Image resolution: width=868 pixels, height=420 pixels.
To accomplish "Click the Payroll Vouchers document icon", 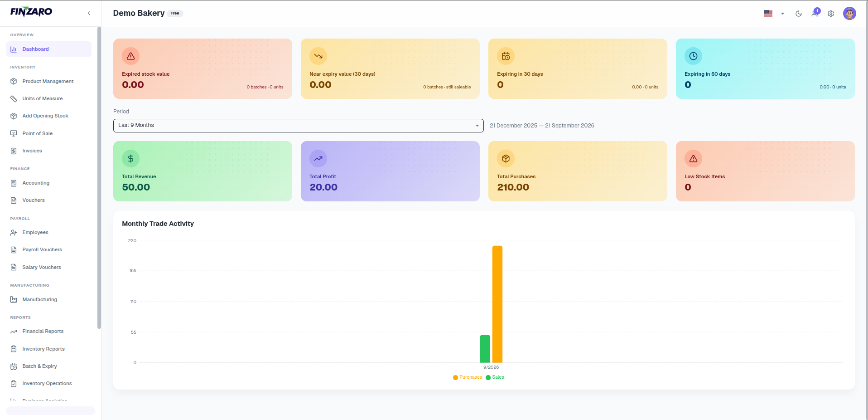I will pos(14,250).
